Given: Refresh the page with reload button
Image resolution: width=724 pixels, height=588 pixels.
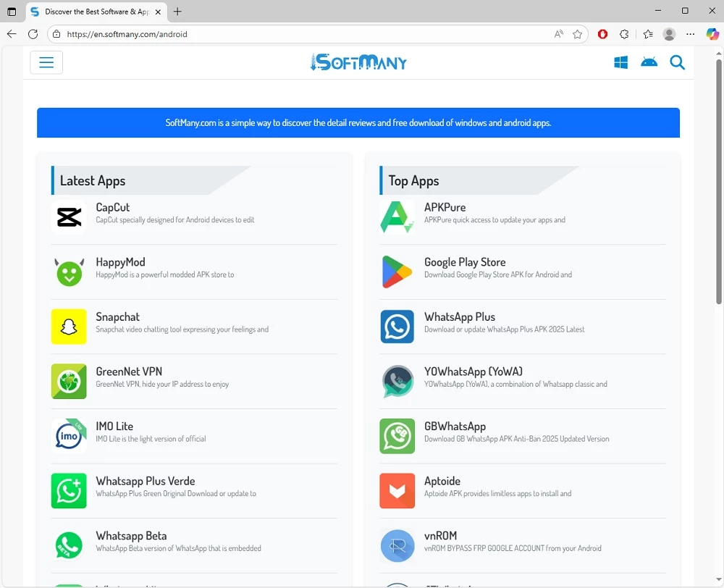Looking at the screenshot, I should point(33,34).
